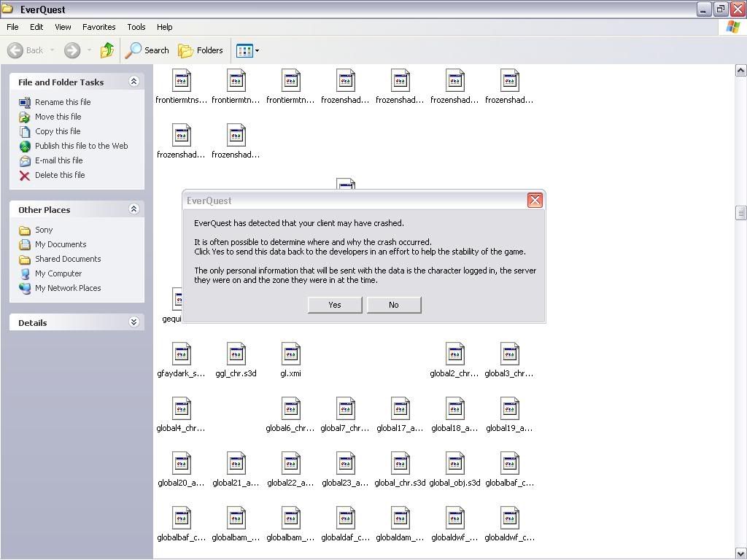Select the frontiermtns... file icon
Screen dimensions: 747x560
tap(181, 80)
